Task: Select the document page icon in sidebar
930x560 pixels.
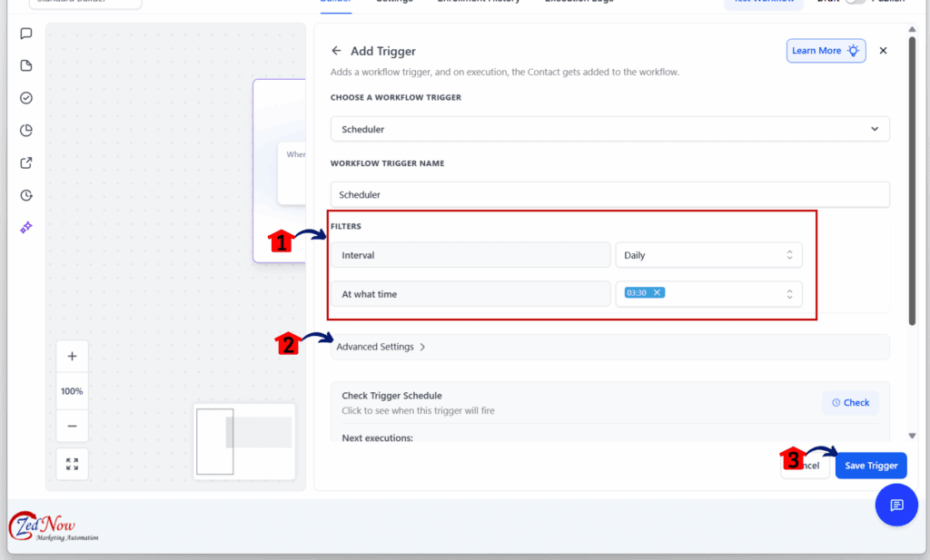Action: pyautogui.click(x=25, y=64)
